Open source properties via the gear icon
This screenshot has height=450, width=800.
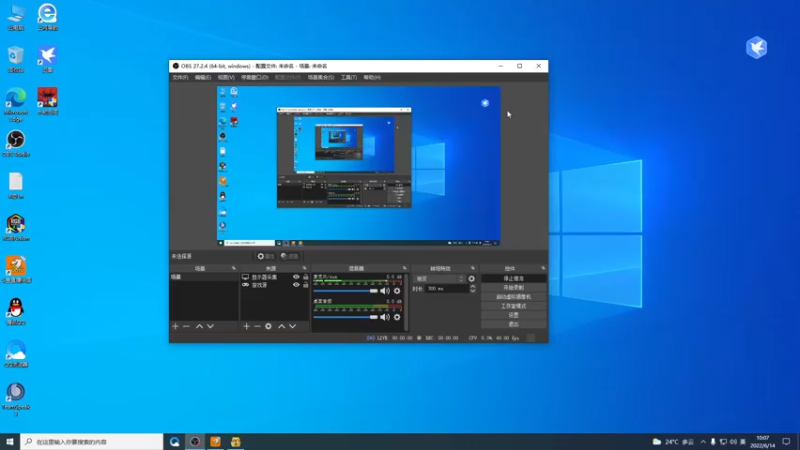coord(268,326)
